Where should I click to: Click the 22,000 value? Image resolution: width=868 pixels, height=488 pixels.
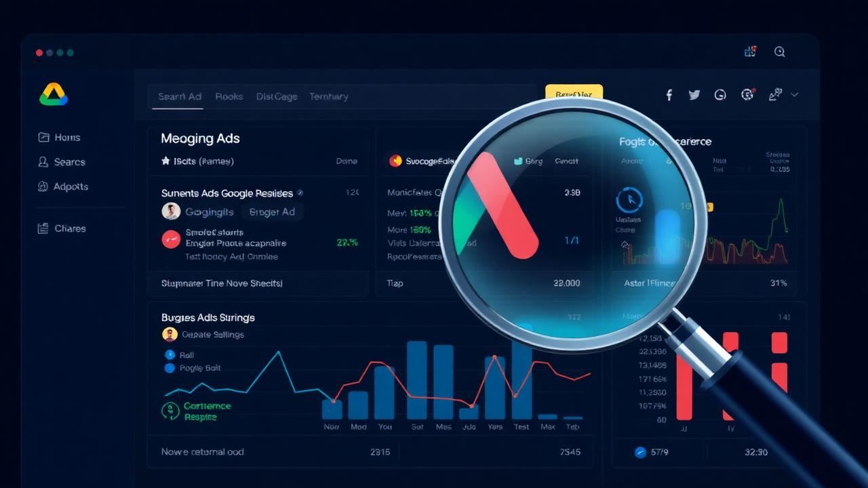click(x=567, y=283)
